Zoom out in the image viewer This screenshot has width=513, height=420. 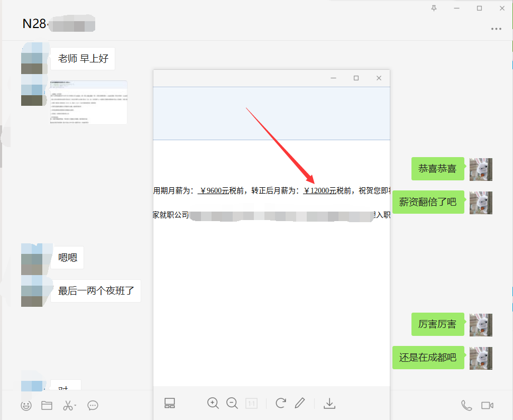[x=232, y=403]
